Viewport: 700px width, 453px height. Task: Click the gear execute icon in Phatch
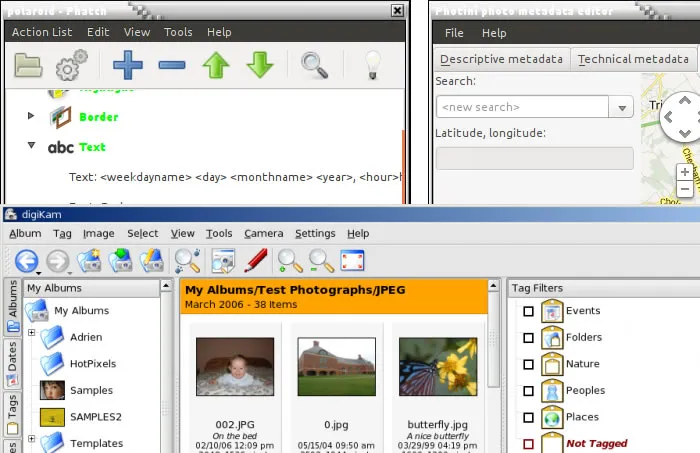point(72,66)
